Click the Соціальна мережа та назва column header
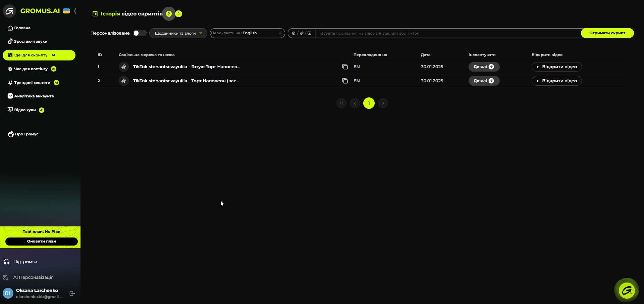Screen dimensions: 644x304 [x=147, y=55]
